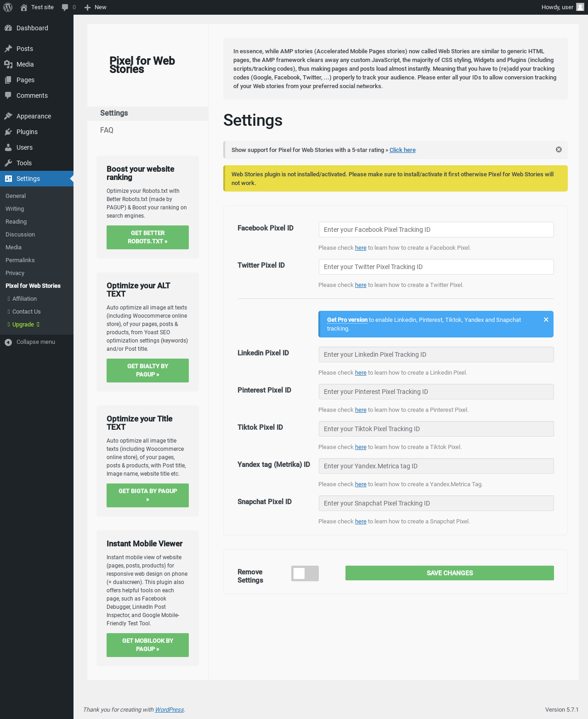
Task: Click the Media library icon
Action: [8, 64]
